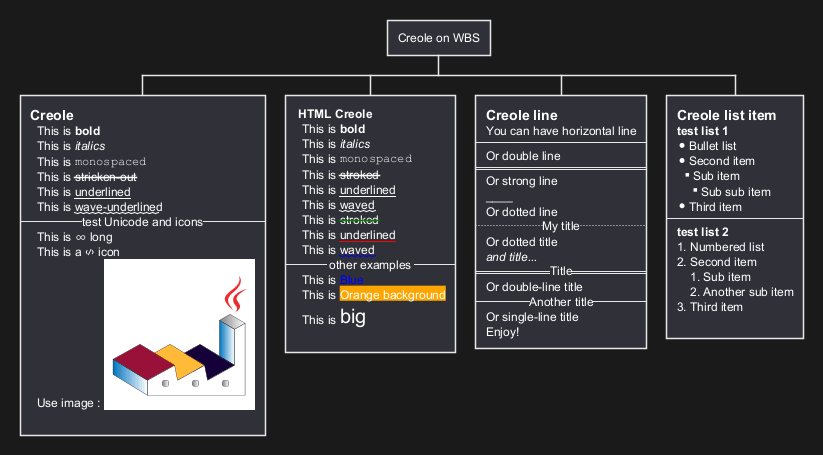Viewport: 823px width, 455px height.
Task: Click the "My title" dotted separator label
Action: (x=560, y=226)
